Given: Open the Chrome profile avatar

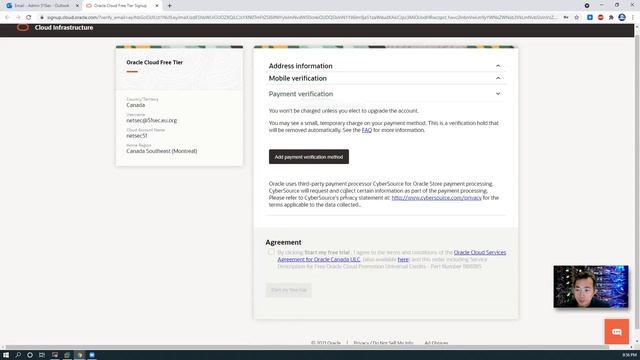Looking at the screenshot, I should [x=622, y=17].
